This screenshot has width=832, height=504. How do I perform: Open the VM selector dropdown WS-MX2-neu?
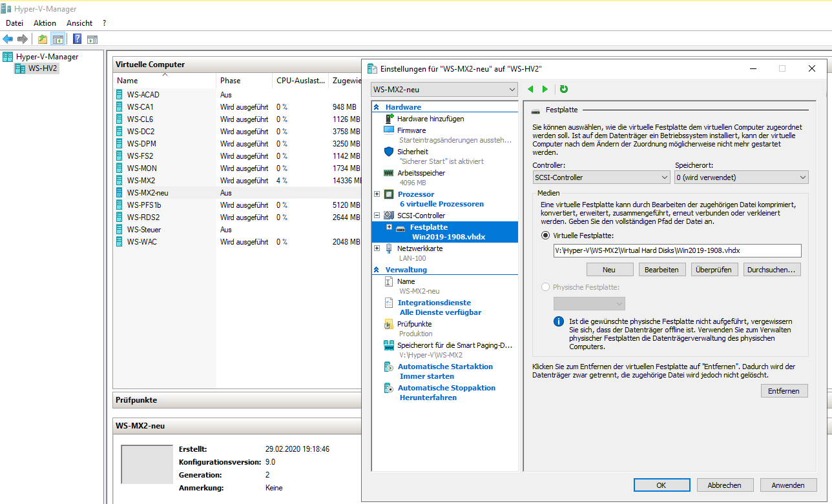point(444,90)
